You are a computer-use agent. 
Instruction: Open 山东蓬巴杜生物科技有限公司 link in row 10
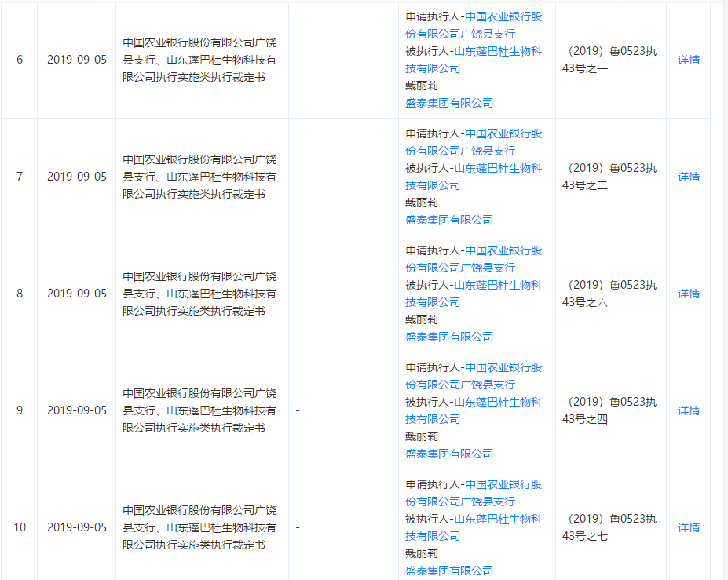point(474,527)
